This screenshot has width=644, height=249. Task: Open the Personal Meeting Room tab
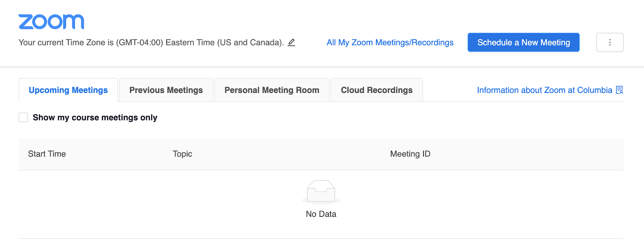click(x=272, y=90)
